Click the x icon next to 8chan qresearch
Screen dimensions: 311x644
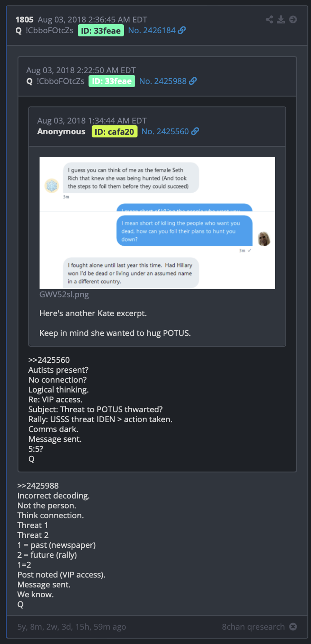coord(293,626)
